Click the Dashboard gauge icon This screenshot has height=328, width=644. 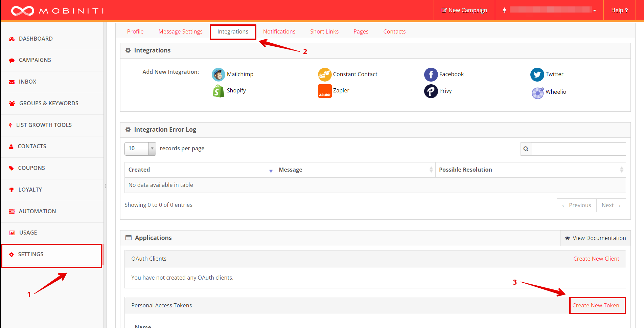[x=12, y=39]
